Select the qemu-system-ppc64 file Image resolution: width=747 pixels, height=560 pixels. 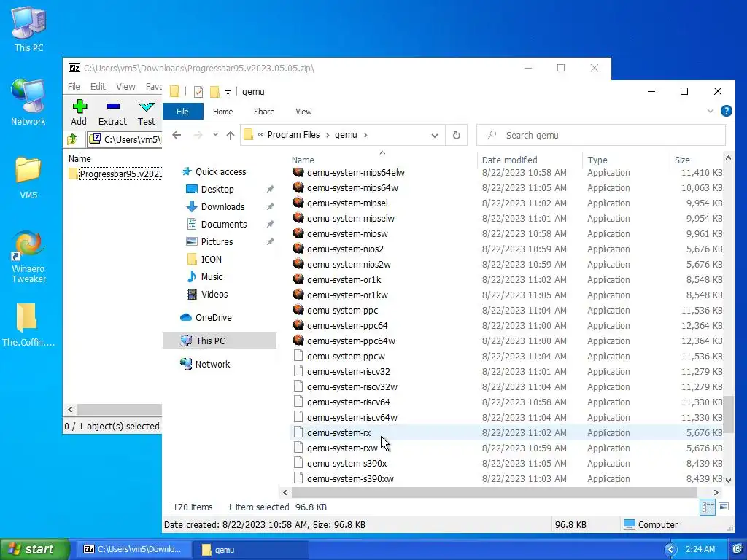point(347,326)
